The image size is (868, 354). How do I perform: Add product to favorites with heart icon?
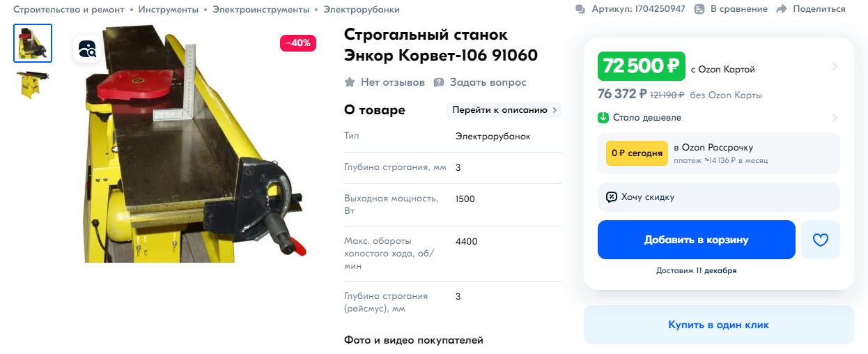[821, 240]
